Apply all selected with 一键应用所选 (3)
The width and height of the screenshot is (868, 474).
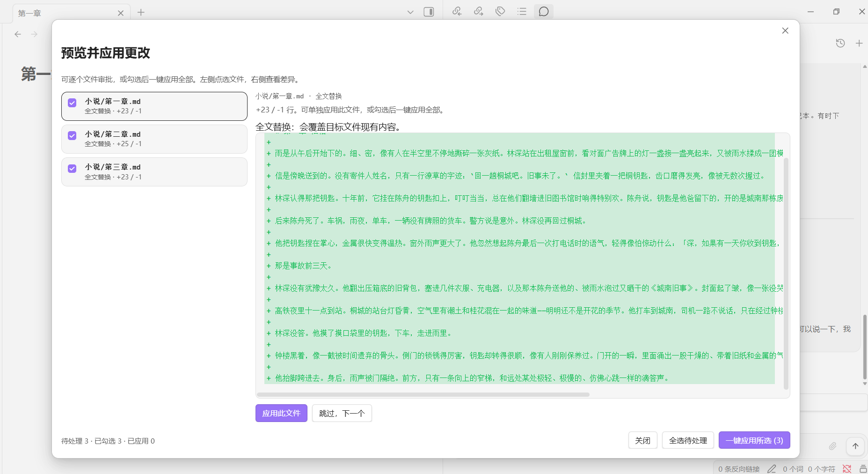(x=754, y=440)
